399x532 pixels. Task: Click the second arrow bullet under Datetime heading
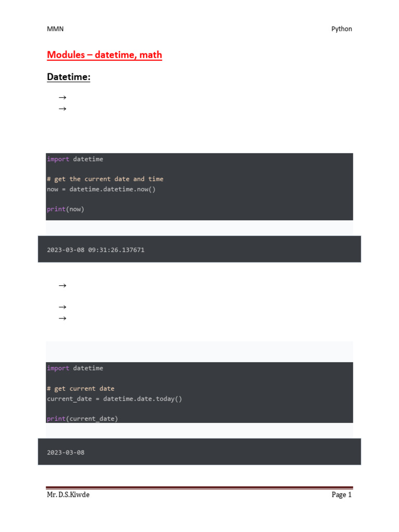pyautogui.click(x=63, y=109)
